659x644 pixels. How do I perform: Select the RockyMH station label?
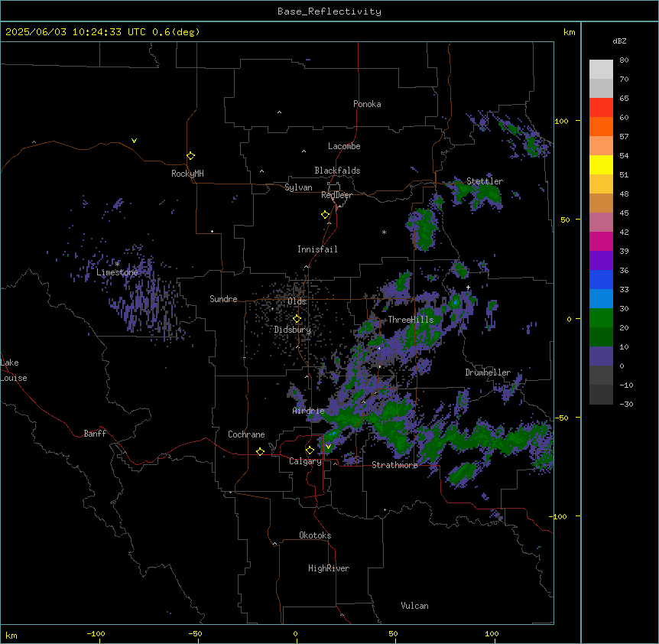point(187,174)
